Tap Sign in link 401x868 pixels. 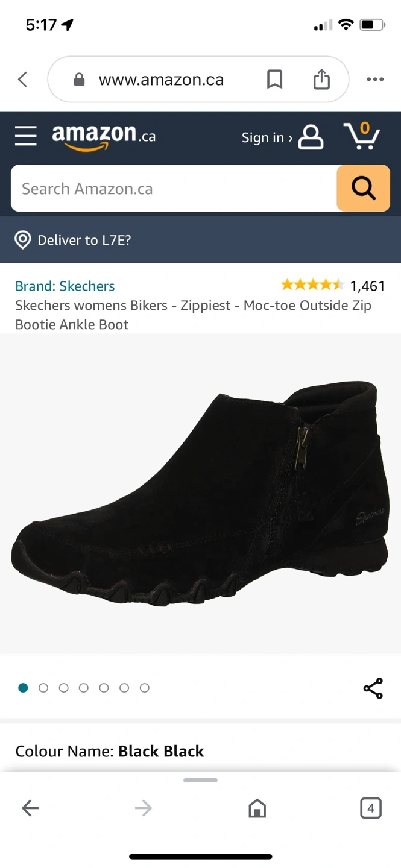[267, 137]
